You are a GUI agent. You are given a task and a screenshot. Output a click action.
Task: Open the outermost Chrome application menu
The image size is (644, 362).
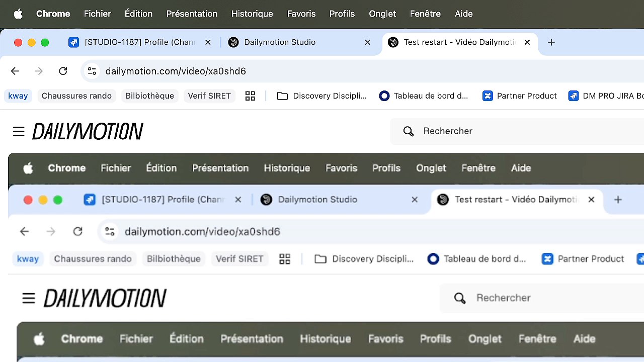tap(53, 14)
